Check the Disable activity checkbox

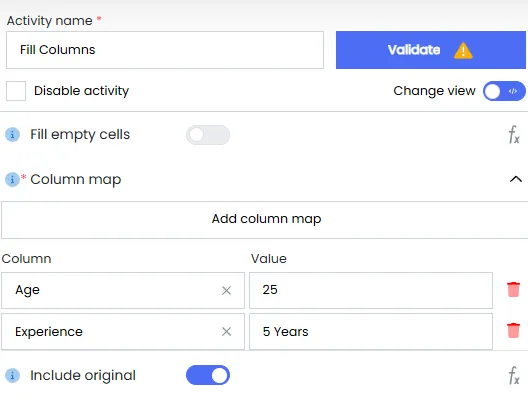[x=16, y=91]
